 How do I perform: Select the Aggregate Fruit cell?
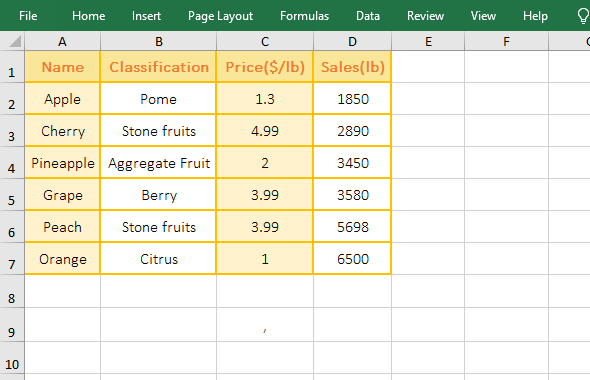click(x=158, y=163)
